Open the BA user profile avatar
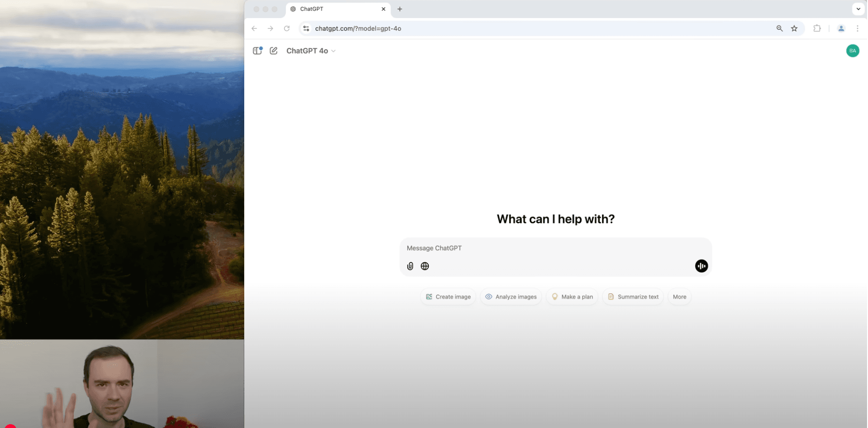This screenshot has height=428, width=868. point(852,51)
